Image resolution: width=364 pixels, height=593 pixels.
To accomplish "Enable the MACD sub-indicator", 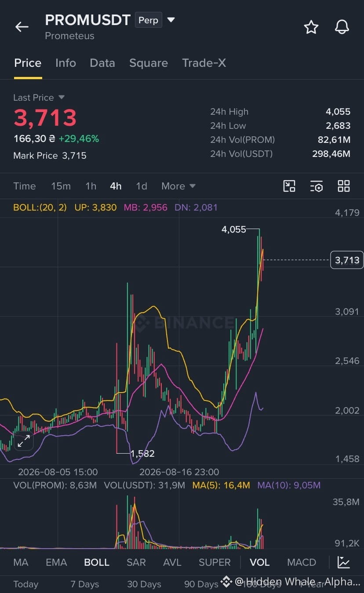I will [302, 562].
